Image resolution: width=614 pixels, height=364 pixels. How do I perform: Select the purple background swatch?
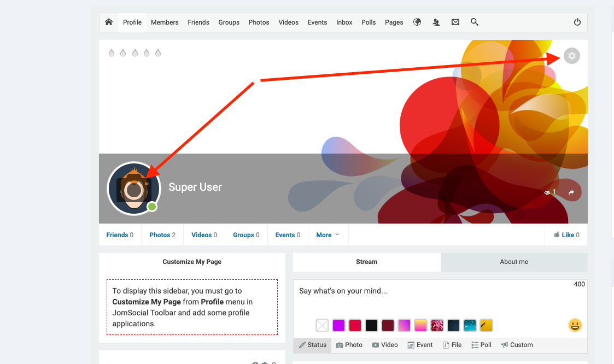click(339, 325)
